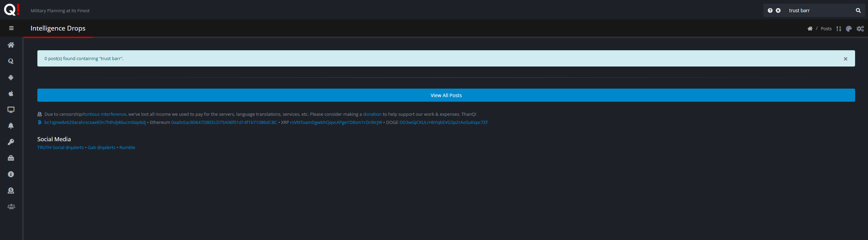Dismiss the 0 posts found alert
868x240 pixels.
point(846,59)
